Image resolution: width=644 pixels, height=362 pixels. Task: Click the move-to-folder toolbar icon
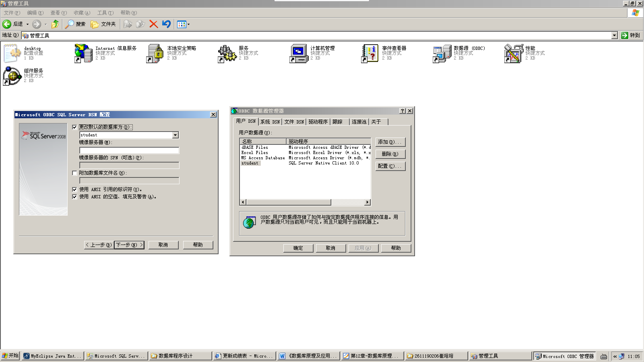[x=128, y=24]
